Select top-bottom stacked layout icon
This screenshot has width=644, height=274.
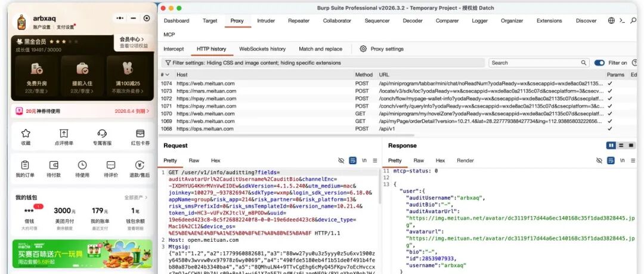point(621,146)
